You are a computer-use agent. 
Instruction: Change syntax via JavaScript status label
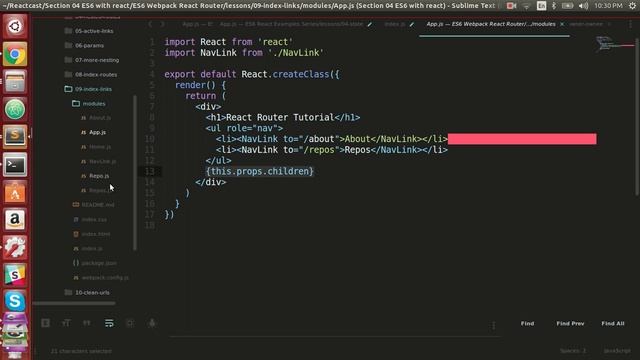[x=617, y=351]
